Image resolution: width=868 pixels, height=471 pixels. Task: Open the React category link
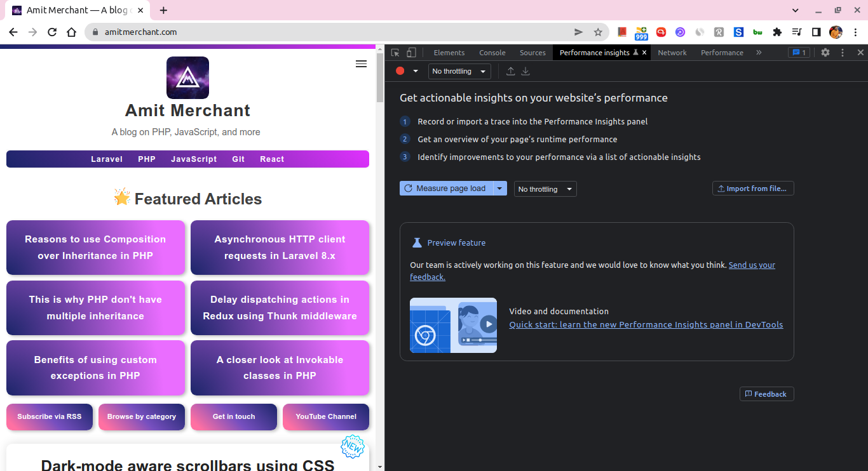point(272,159)
